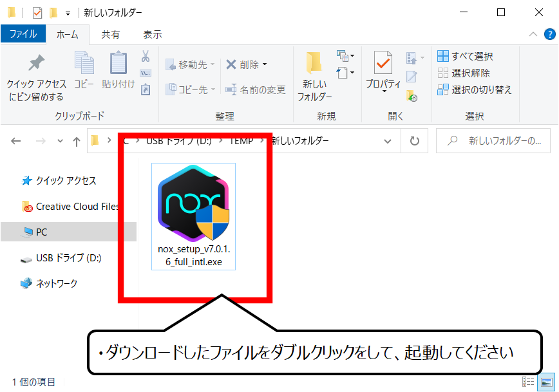The height and width of the screenshot is (392, 559).
Task: Click the TEMP breadcrumb in address bar
Action: click(242, 141)
